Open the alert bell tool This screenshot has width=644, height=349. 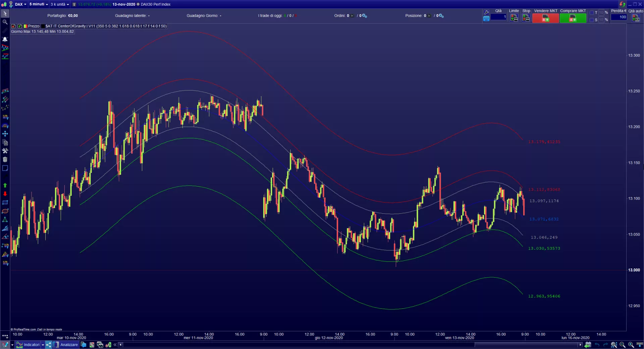pos(5,39)
